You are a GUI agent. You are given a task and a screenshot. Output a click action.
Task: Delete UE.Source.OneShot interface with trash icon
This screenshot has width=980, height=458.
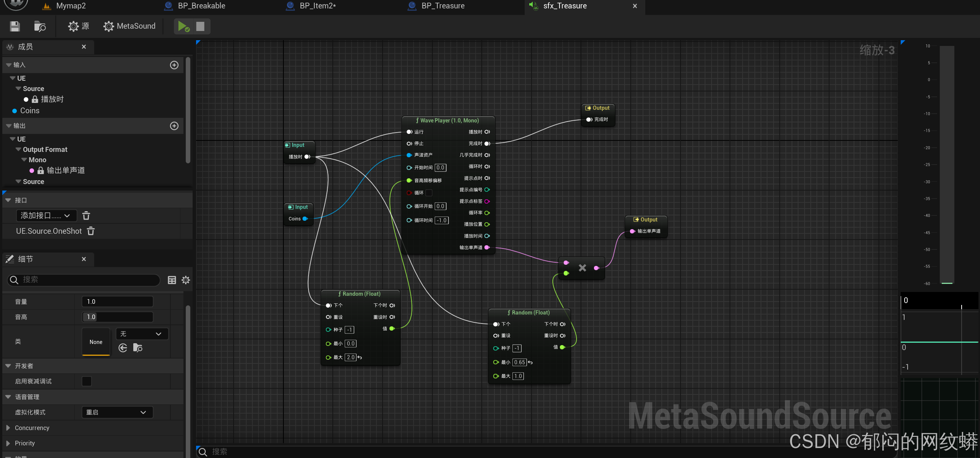coord(91,231)
